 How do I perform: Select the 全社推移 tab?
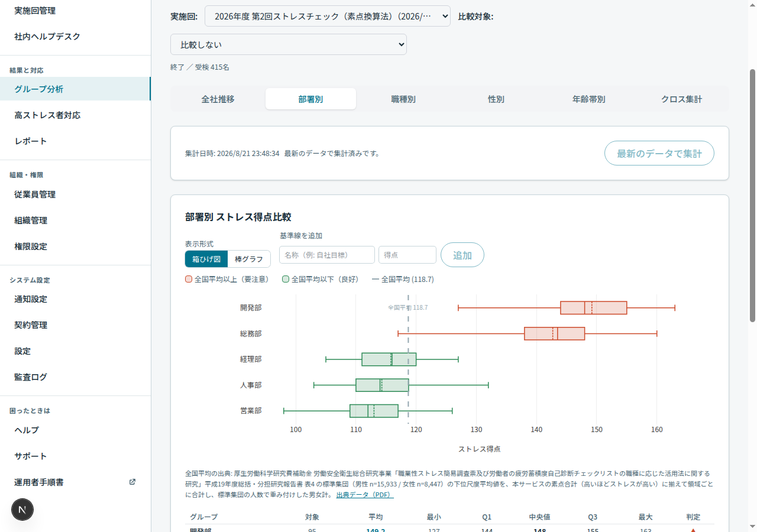218,99
